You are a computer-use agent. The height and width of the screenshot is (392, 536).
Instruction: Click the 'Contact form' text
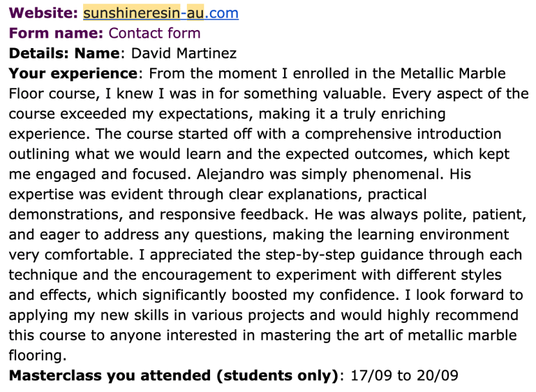point(154,33)
